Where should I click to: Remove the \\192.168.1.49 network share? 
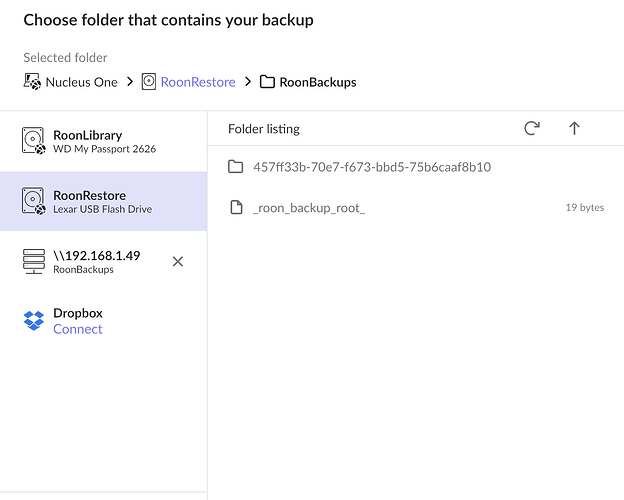[178, 262]
